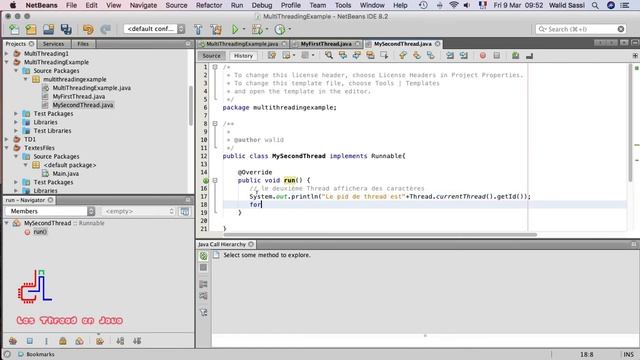Toggle Show Inner Classes filter in Navigator

point(79,341)
